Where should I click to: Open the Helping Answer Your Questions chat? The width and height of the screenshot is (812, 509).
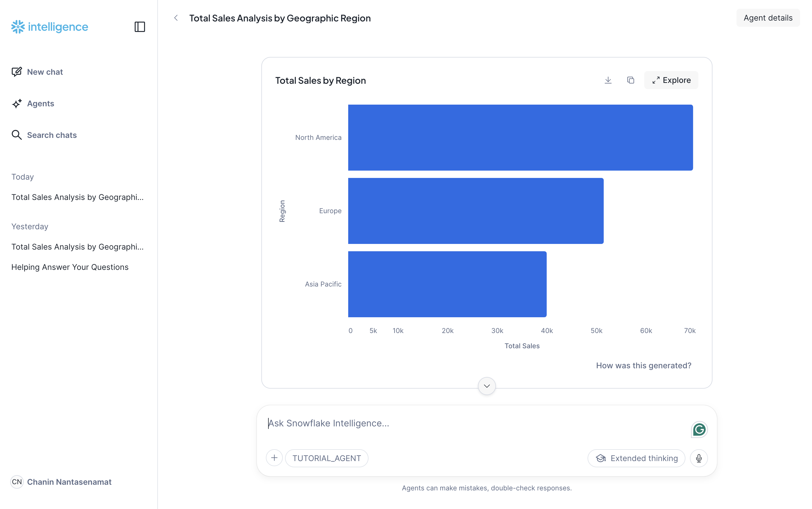pyautogui.click(x=70, y=266)
